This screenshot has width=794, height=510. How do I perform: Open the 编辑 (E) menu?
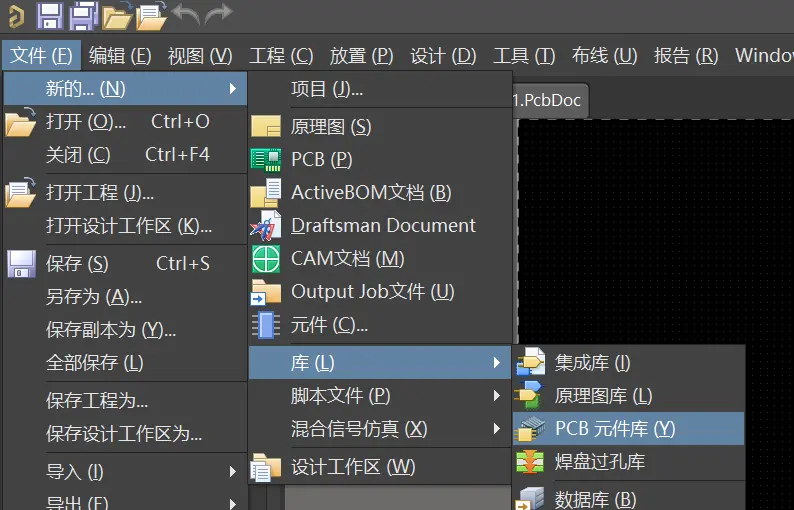tap(120, 55)
